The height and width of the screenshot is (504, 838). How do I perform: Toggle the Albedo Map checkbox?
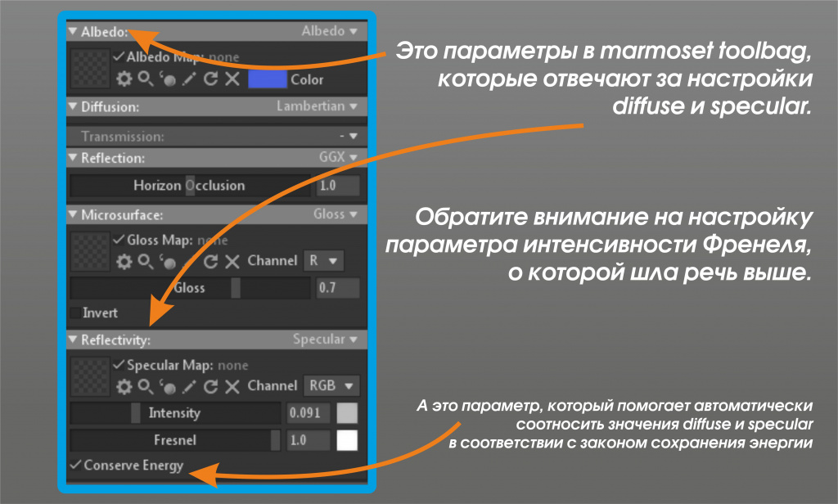119,56
